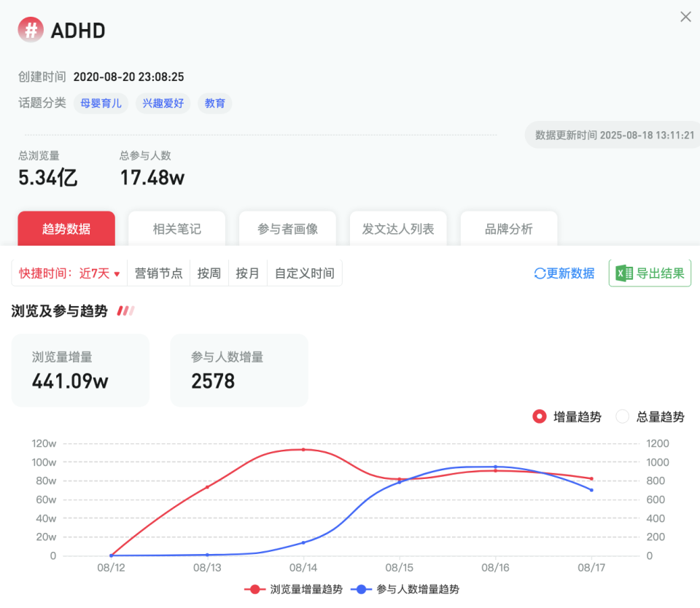Click the 母婴育儿 category tag
This screenshot has height=608, width=700.
pyautogui.click(x=100, y=103)
